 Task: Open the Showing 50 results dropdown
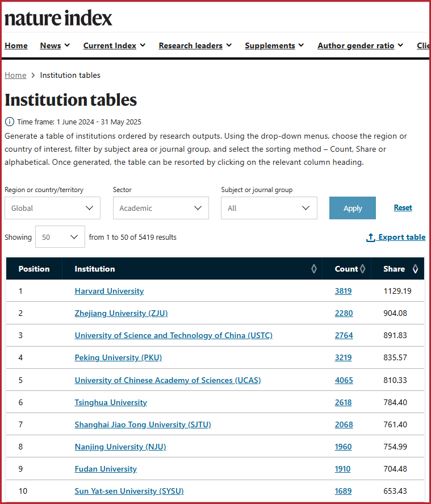tap(60, 237)
